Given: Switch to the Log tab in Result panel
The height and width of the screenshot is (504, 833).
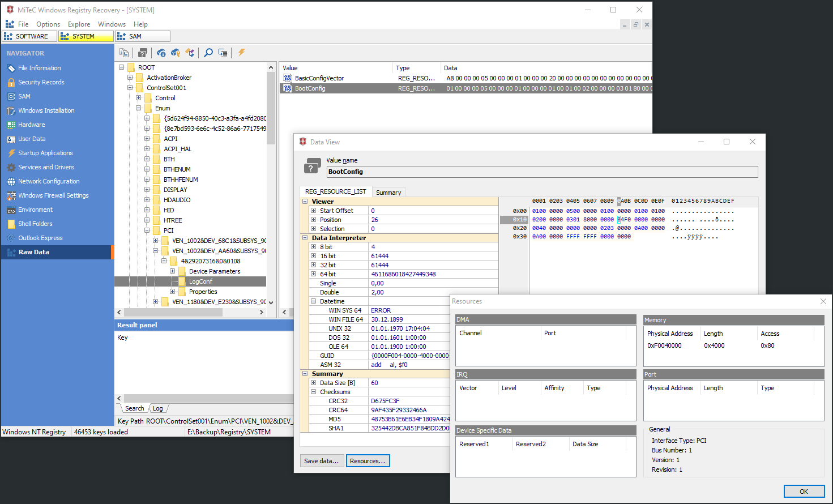Looking at the screenshot, I should [x=158, y=408].
